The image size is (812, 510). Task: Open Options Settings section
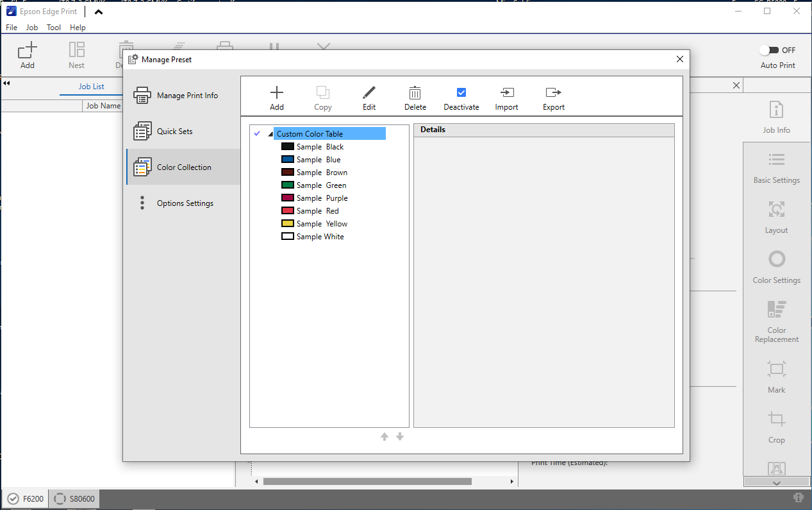click(x=183, y=203)
